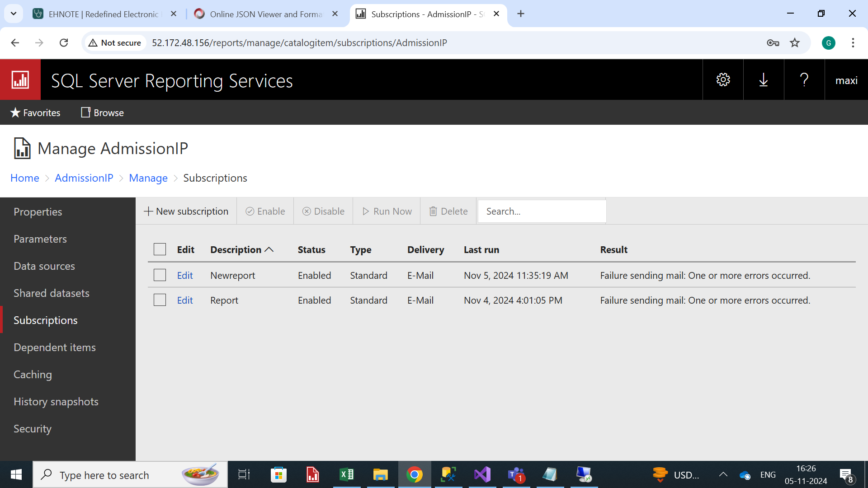
Task: Sort by the Status column header
Action: coord(311,249)
